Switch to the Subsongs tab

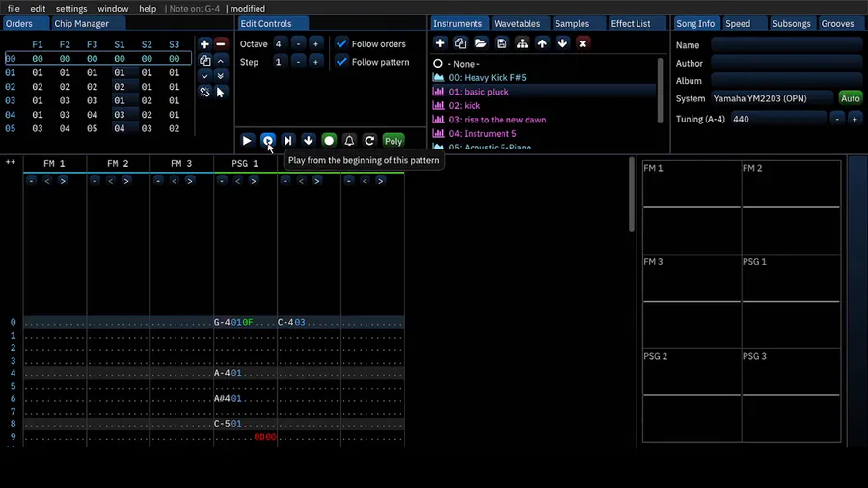792,24
